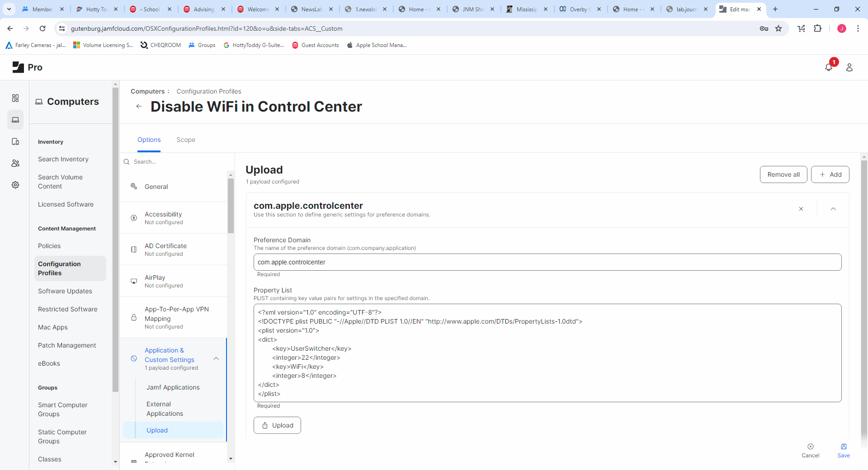
Task: Open Software Updates in sidebar
Action: pos(65,291)
